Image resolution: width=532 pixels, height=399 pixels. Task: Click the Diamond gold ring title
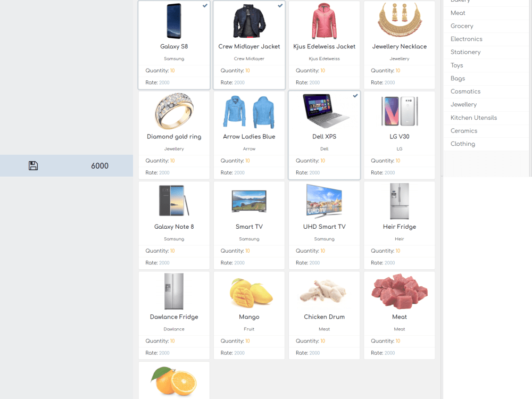(x=174, y=137)
